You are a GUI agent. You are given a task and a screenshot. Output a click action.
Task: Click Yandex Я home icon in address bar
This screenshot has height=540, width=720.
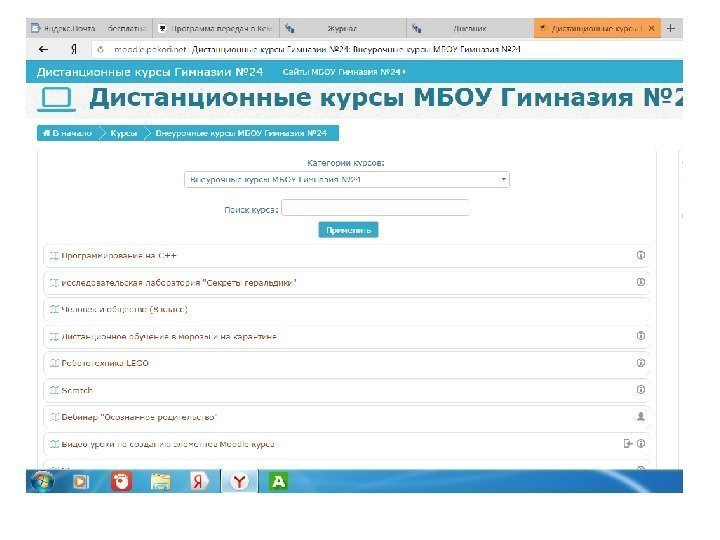[x=73, y=49]
